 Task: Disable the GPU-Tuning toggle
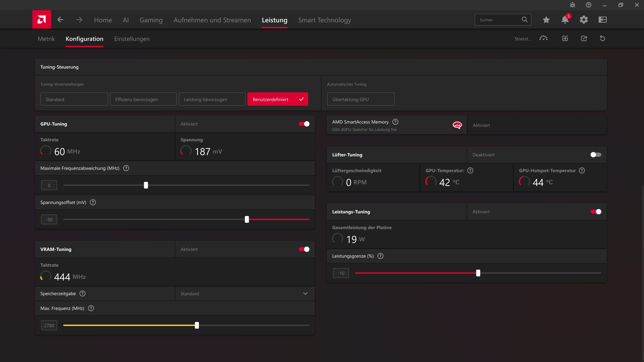(x=304, y=124)
